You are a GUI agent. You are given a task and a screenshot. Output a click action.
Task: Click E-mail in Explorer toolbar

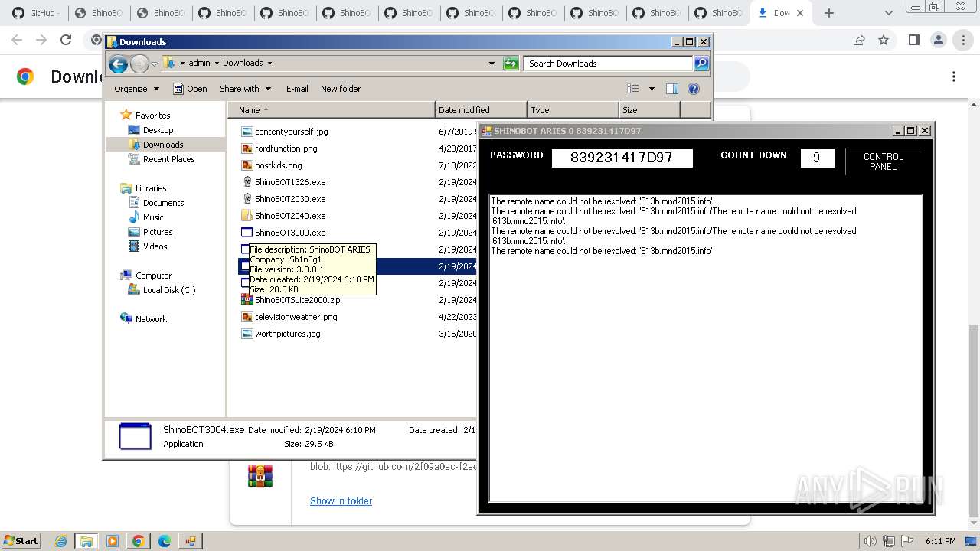(x=297, y=89)
